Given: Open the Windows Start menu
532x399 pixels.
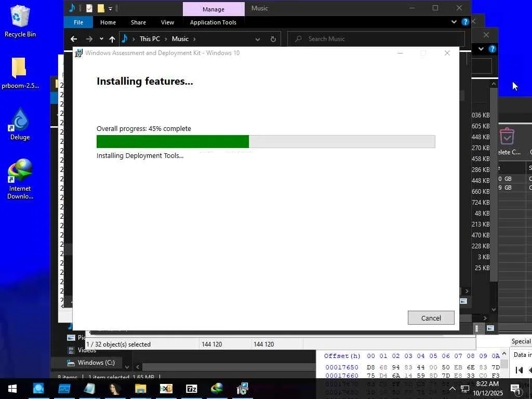Looking at the screenshot, I should tap(12, 389).
